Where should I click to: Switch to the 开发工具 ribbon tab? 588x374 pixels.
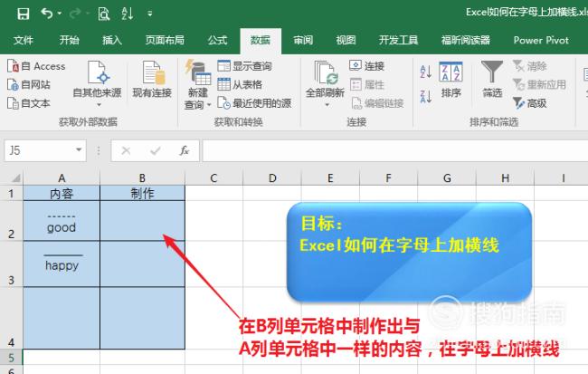[398, 40]
